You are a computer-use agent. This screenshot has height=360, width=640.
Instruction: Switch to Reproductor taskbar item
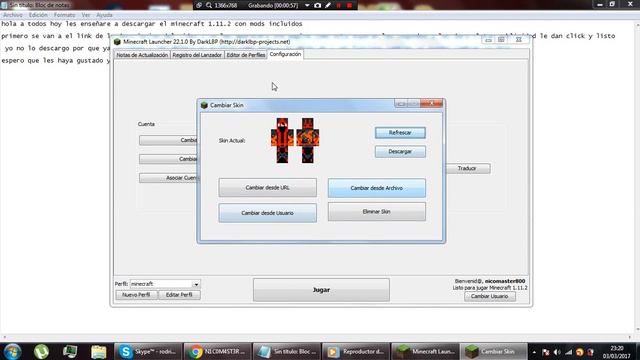(356, 351)
